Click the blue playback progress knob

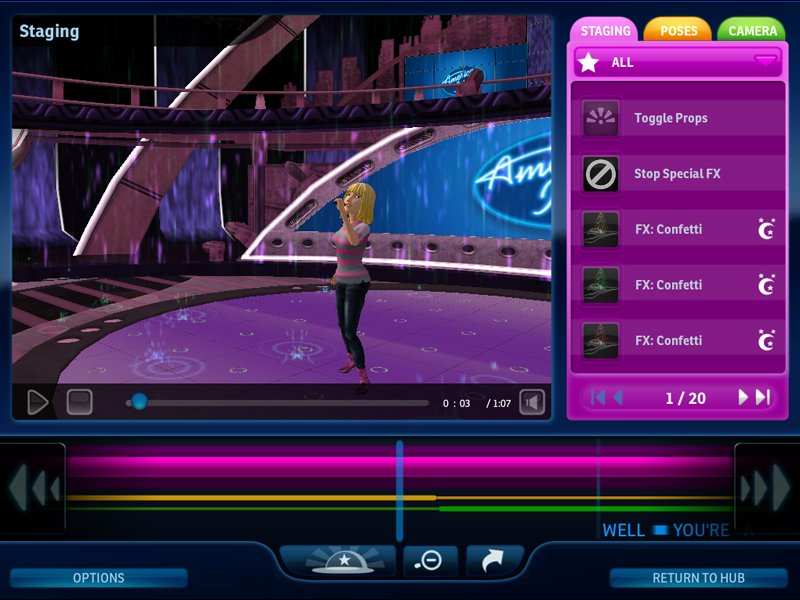pyautogui.click(x=139, y=402)
